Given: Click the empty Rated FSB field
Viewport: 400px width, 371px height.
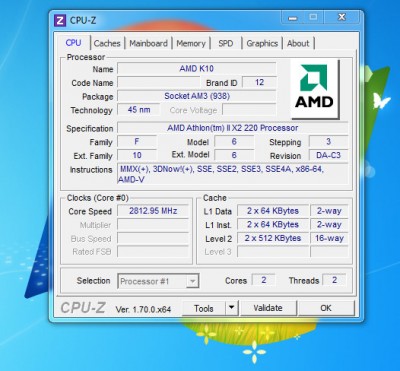Looking at the screenshot, I should tap(153, 252).
